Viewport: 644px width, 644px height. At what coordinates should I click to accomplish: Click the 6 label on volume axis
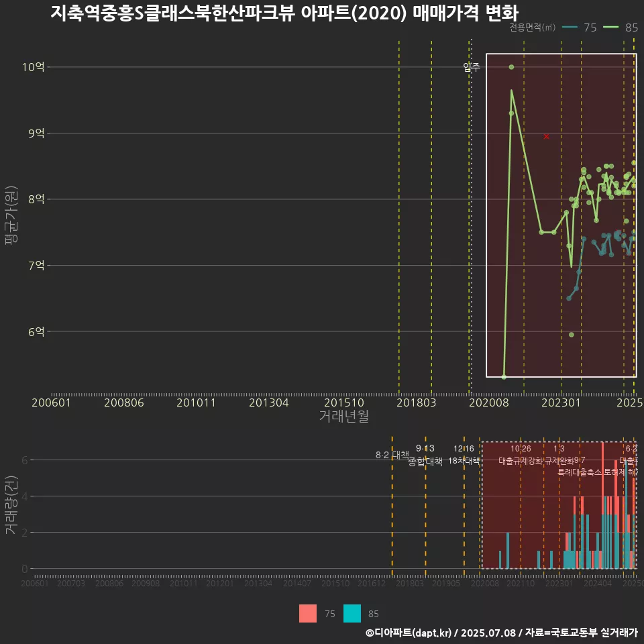(x=25, y=460)
